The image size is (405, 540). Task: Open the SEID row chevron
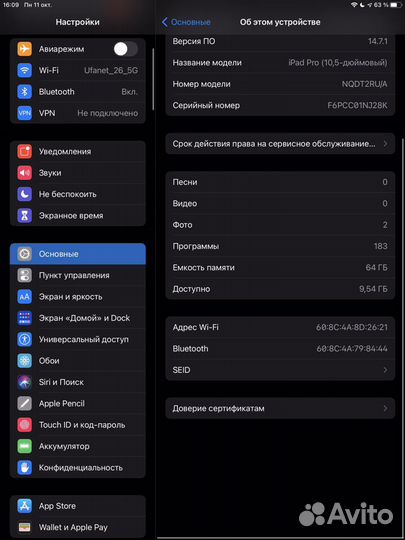coord(385,370)
